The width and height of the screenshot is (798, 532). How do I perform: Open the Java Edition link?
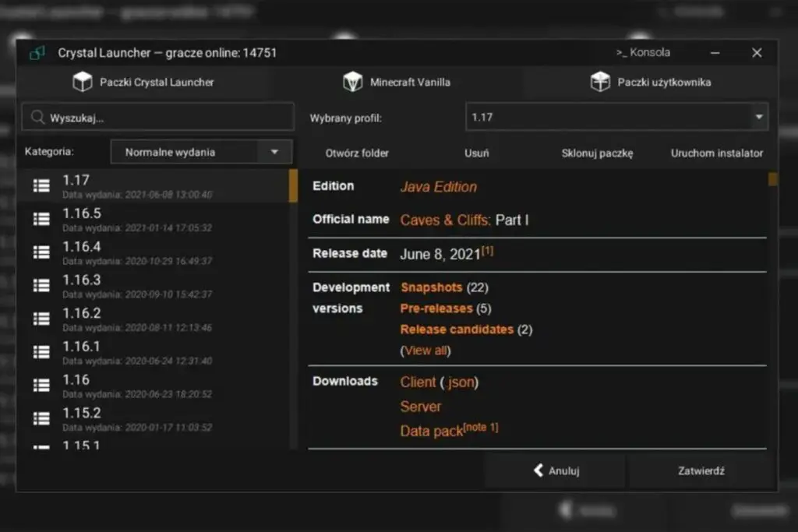coord(438,187)
